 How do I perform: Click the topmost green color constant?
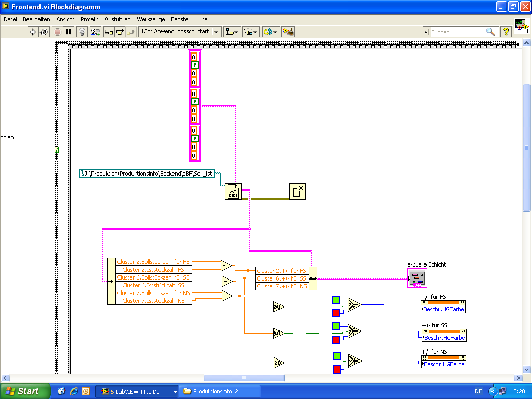[x=336, y=299]
